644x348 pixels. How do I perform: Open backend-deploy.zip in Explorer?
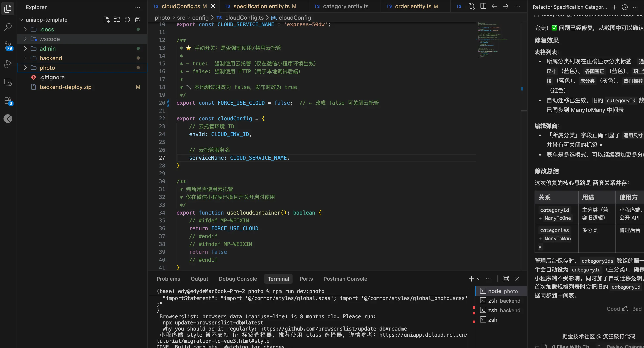pos(65,87)
